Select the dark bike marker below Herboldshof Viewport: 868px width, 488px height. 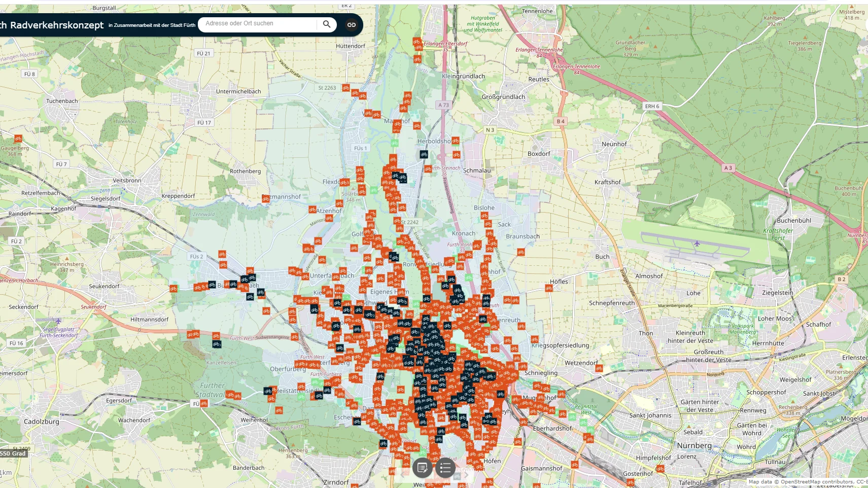(x=424, y=154)
